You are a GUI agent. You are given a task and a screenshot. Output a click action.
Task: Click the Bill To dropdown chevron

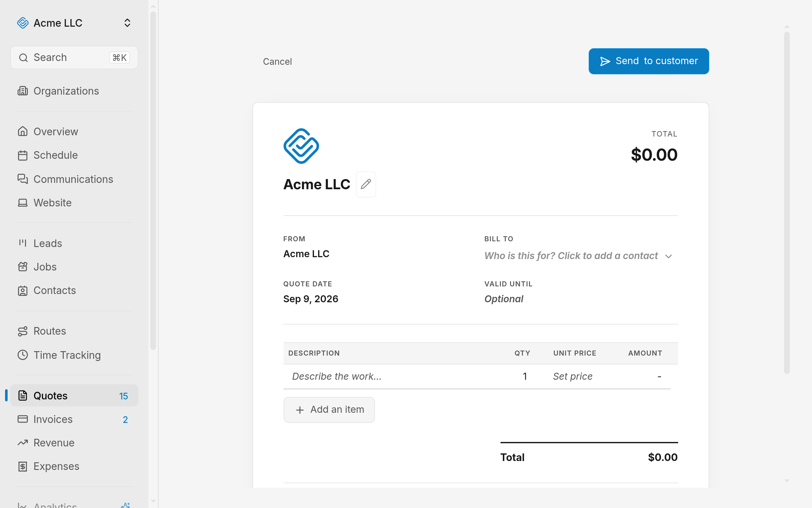click(x=668, y=256)
